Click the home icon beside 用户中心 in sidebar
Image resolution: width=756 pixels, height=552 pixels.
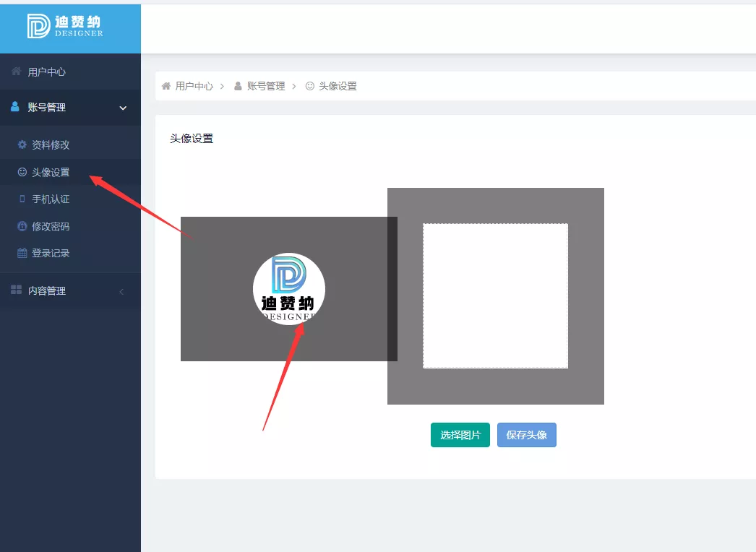(x=16, y=72)
